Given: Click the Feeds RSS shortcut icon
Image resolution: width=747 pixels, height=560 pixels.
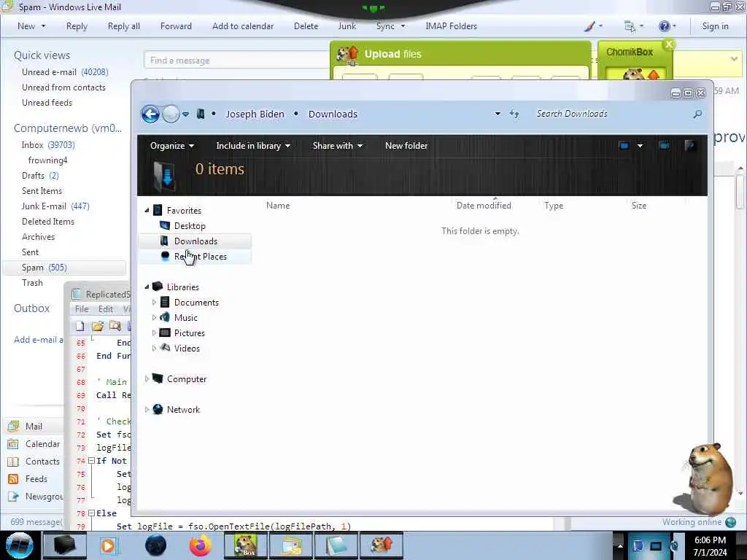Looking at the screenshot, I should (13, 479).
